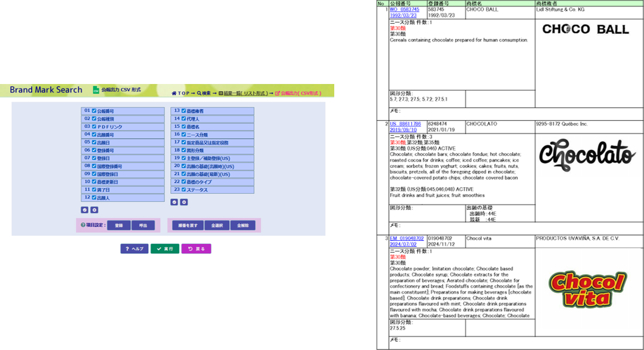The image size is (644, 350).
Task: Open the 2019/09/10 date link
Action: (x=403, y=130)
